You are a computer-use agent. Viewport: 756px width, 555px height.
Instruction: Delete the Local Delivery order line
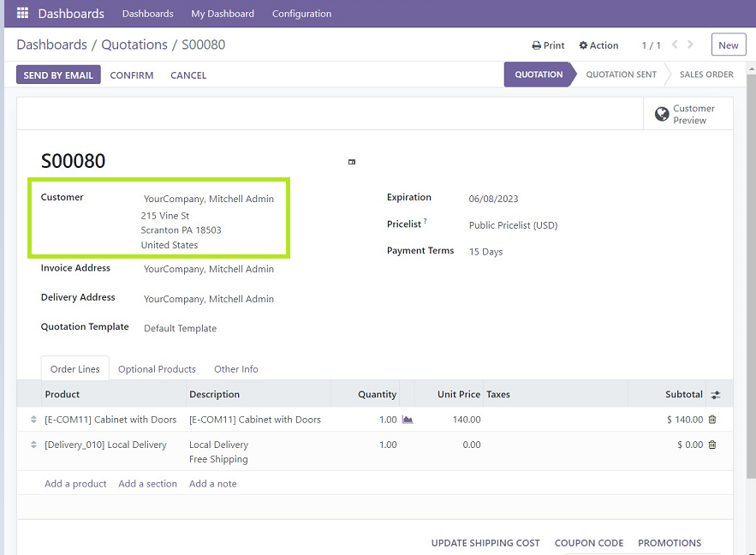[x=712, y=445]
